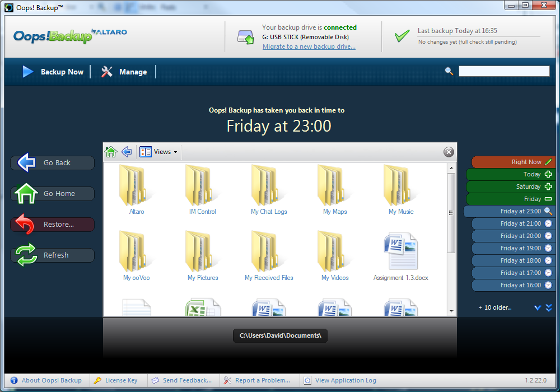This screenshot has width=560, height=392.
Task: Select the partially visible Excel file icon
Action: coord(203,307)
